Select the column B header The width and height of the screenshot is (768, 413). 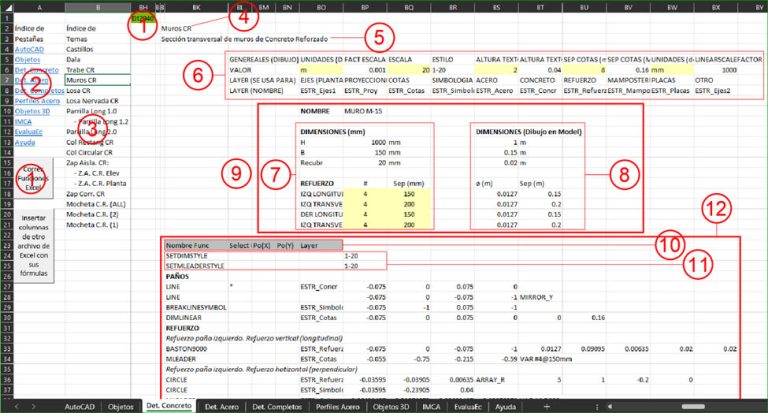click(98, 7)
